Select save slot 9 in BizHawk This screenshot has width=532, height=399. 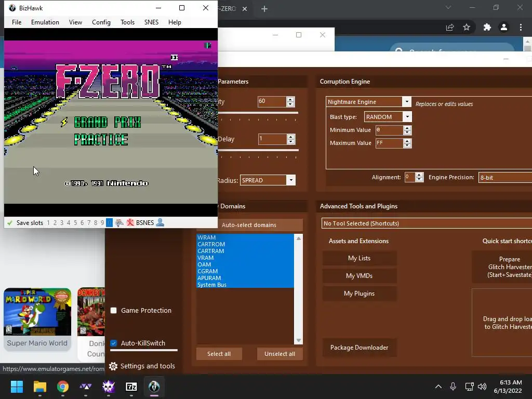(102, 223)
